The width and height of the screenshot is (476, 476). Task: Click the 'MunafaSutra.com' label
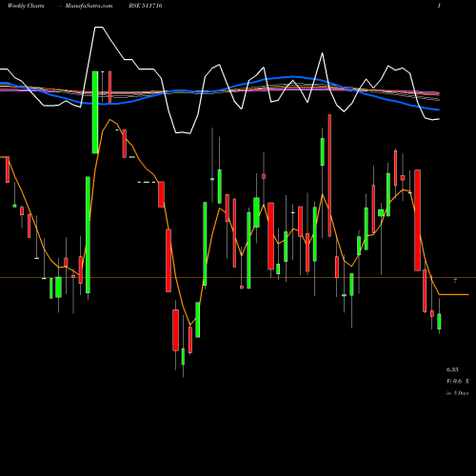pos(89,6)
